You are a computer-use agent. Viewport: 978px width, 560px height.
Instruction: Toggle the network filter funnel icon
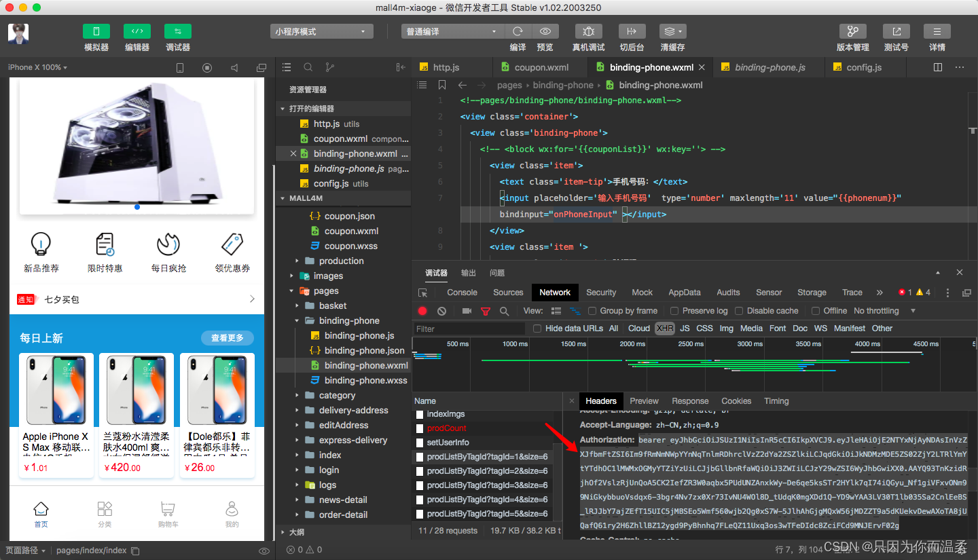[x=485, y=311]
